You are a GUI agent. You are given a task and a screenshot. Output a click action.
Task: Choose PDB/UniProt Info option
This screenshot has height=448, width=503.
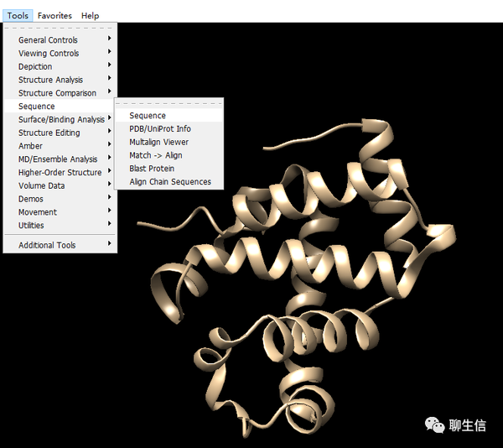(169, 128)
